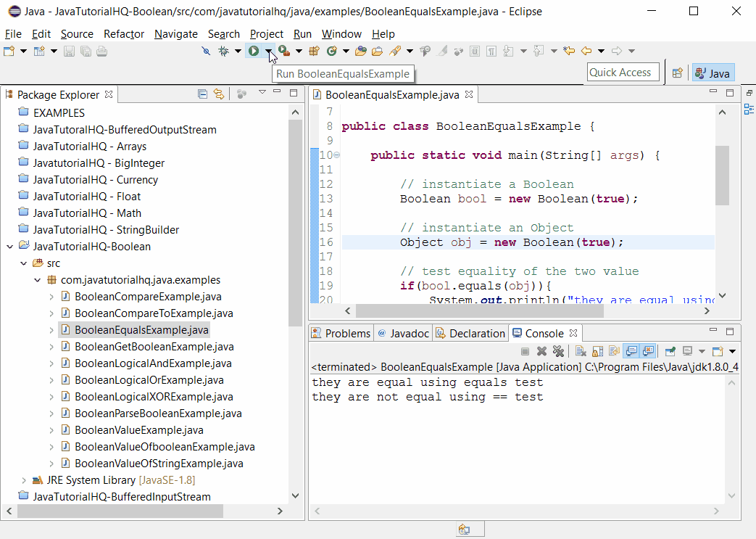Click the status bar updates icon
The image size is (756, 539).
coord(465,530)
